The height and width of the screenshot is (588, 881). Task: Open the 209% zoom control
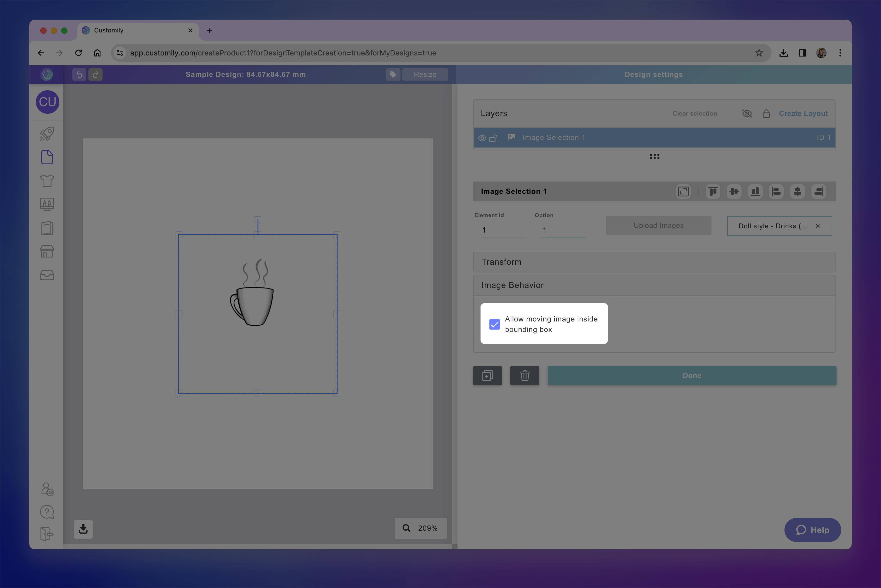[420, 528]
